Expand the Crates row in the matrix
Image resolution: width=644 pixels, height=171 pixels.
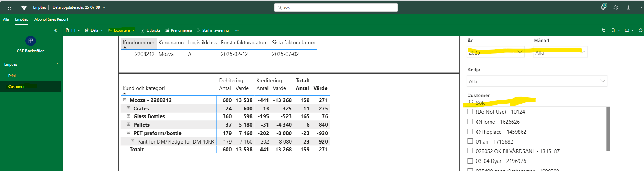[x=128, y=108]
